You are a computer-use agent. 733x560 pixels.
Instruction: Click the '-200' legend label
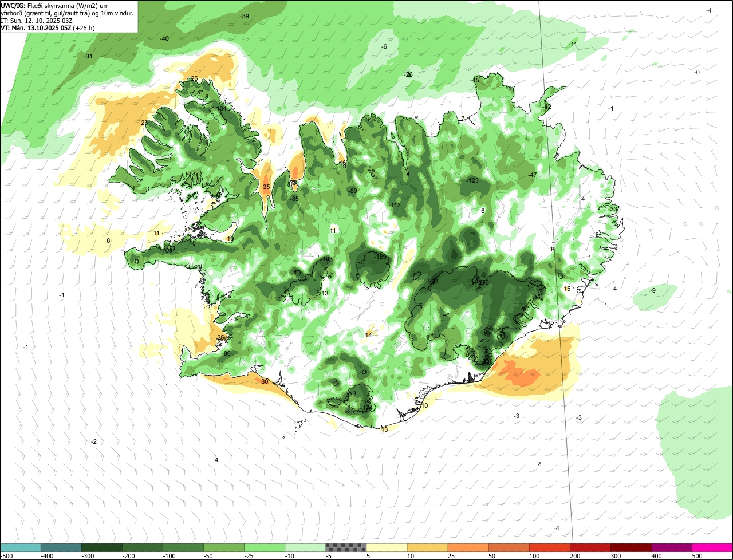click(x=129, y=556)
